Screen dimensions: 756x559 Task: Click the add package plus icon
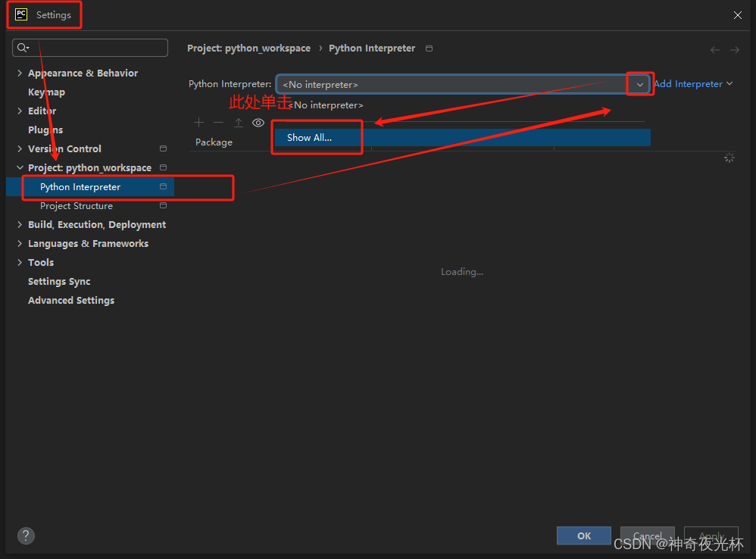pyautogui.click(x=198, y=123)
